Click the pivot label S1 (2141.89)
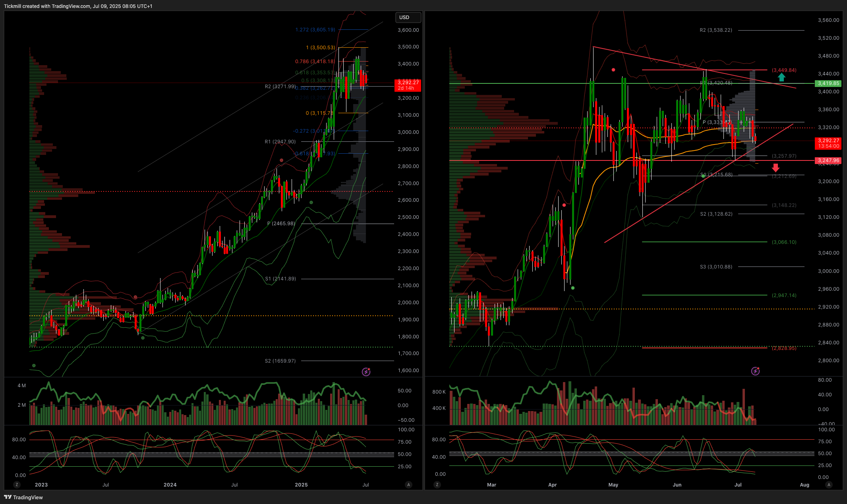This screenshot has width=847, height=504. 280,279
